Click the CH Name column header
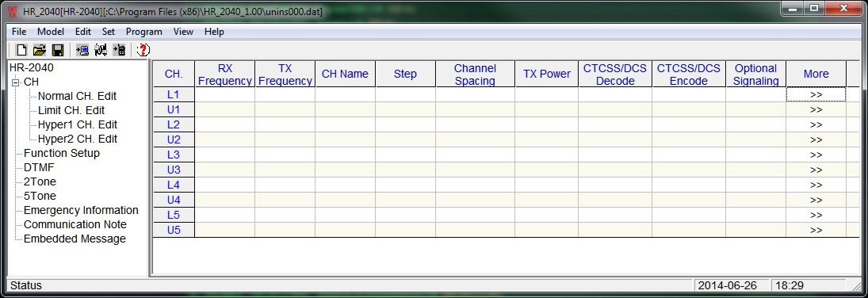Viewport: 868px width, 298px height. (346, 74)
